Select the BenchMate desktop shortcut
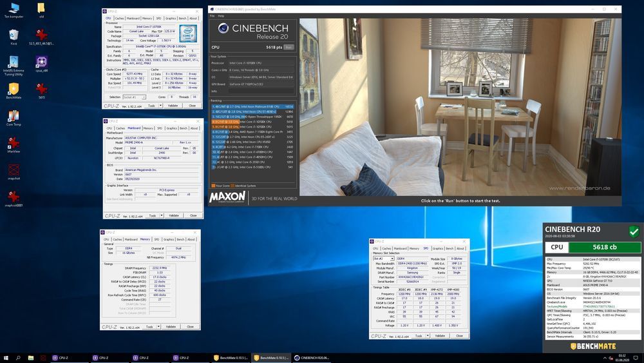This screenshot has height=363, width=644. [14, 90]
